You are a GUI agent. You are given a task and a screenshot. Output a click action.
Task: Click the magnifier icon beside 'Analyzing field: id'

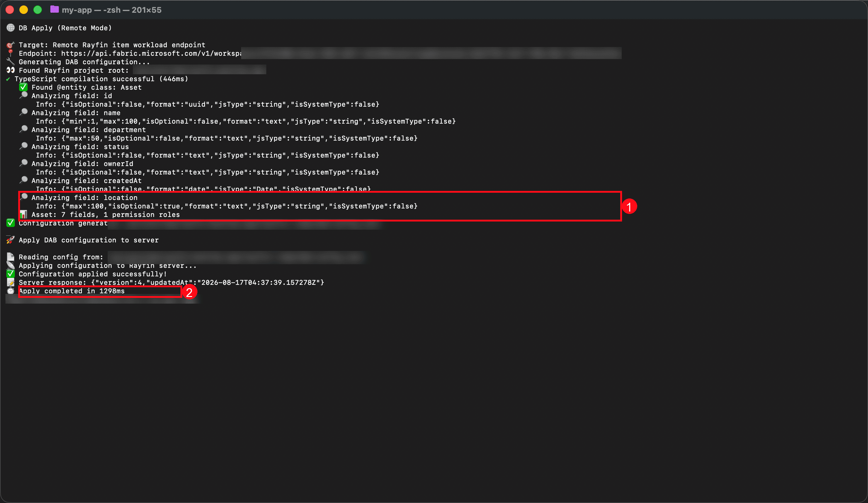(23, 96)
